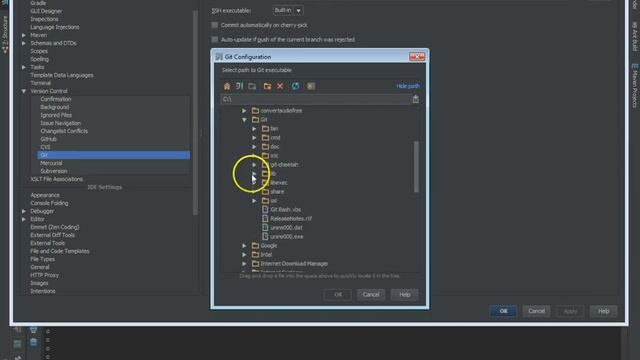Select convertaudiofree folder icon
Screen dimensions: 640x360
click(x=256, y=111)
